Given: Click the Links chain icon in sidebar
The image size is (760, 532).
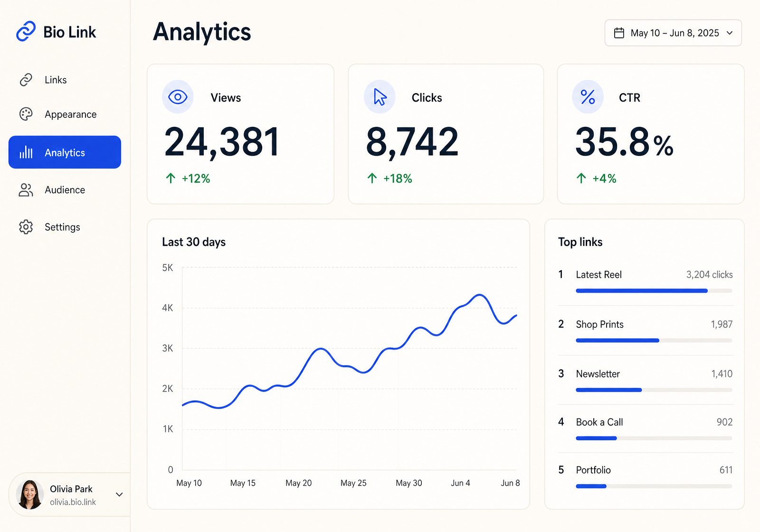Looking at the screenshot, I should (26, 80).
